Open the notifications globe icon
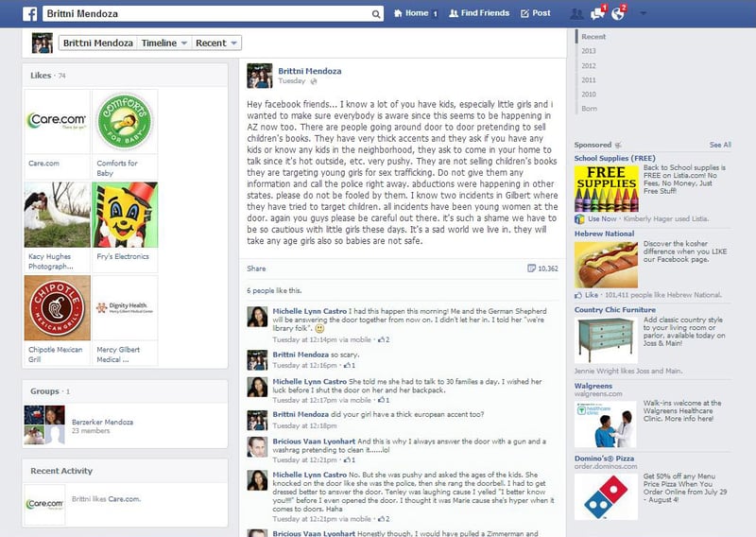Image resolution: width=756 pixels, height=537 pixels. (618, 13)
